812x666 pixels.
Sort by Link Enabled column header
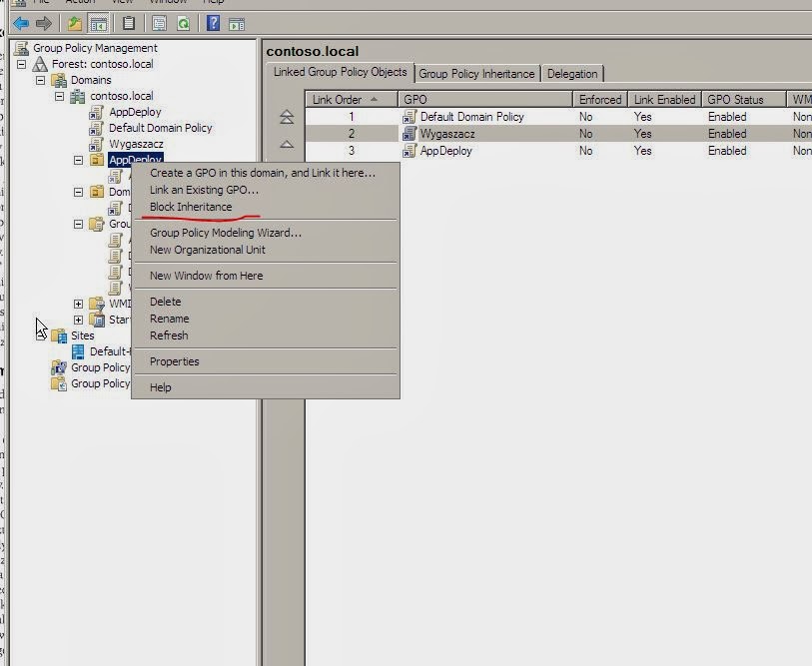664,100
